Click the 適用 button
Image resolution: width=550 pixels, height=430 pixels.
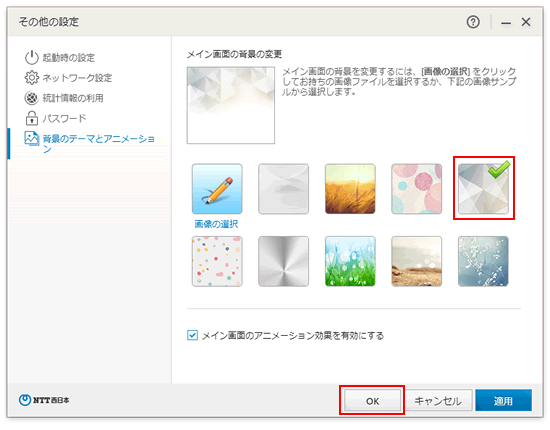[503, 401]
